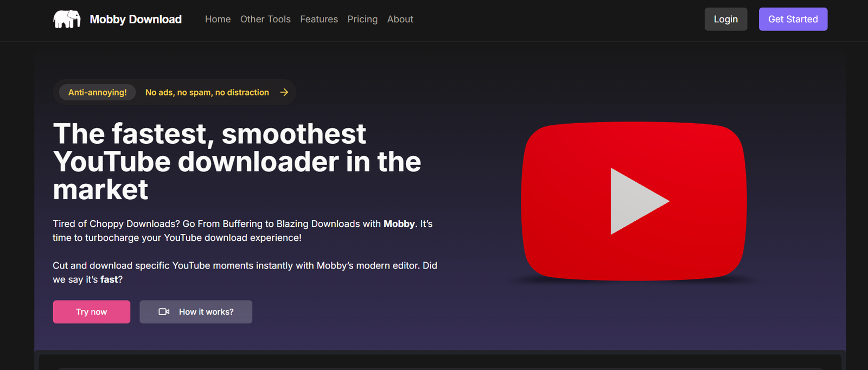Click the video camera icon
This screenshot has width=868, height=370.
click(164, 312)
